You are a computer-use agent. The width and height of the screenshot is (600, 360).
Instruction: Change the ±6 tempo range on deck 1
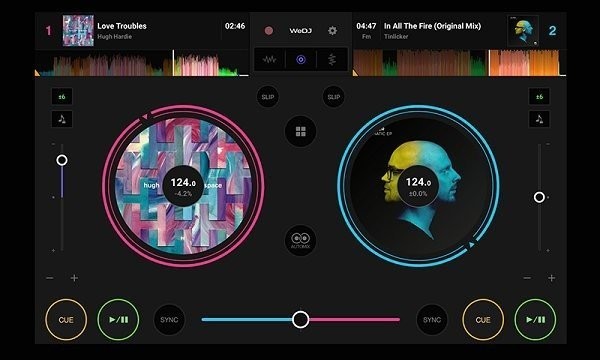[62, 97]
